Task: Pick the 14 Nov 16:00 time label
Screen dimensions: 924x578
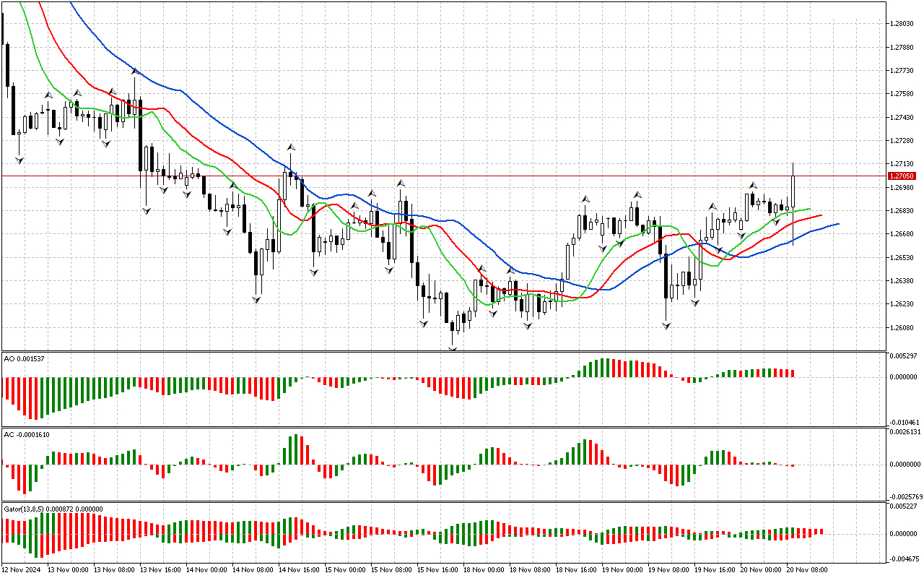Action: coord(300,570)
